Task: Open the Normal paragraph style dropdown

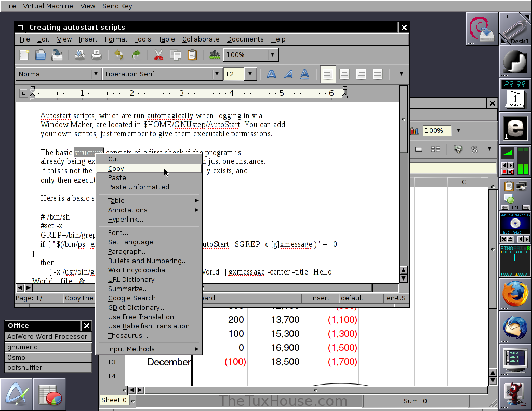Action: [x=96, y=74]
